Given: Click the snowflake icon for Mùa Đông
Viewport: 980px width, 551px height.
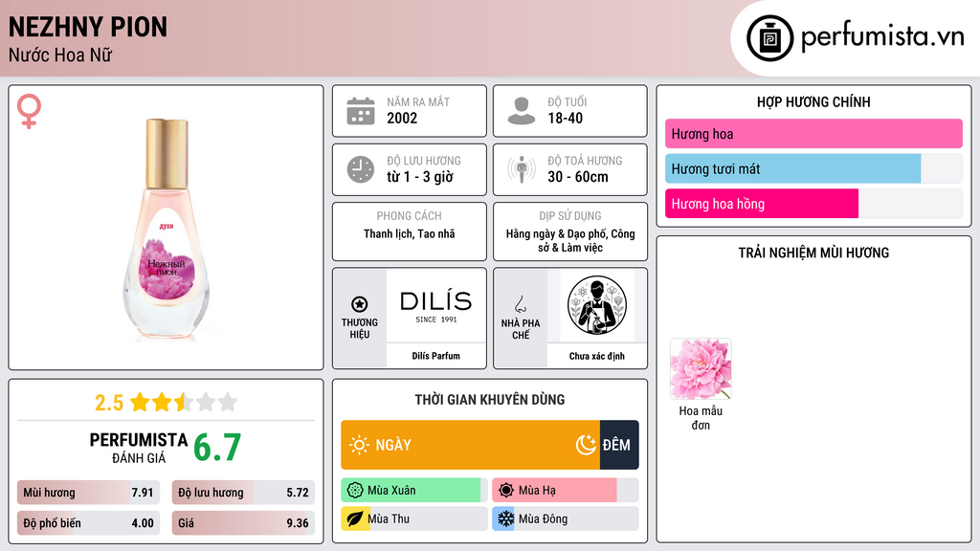Looking at the screenshot, I should coord(505,518).
